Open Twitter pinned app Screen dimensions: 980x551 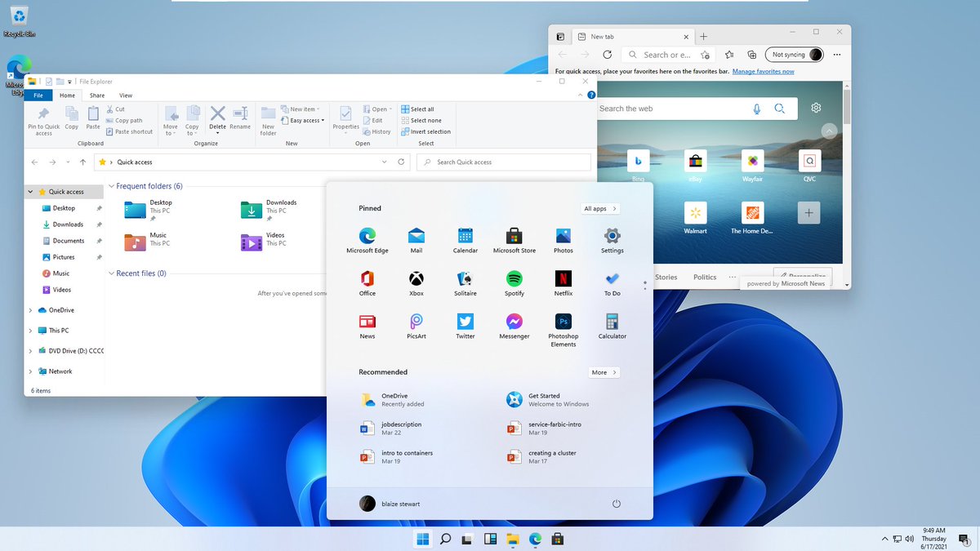(x=465, y=326)
